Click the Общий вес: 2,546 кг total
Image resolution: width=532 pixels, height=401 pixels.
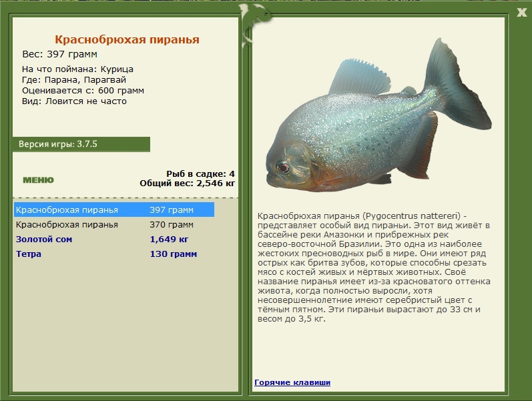coord(187,183)
